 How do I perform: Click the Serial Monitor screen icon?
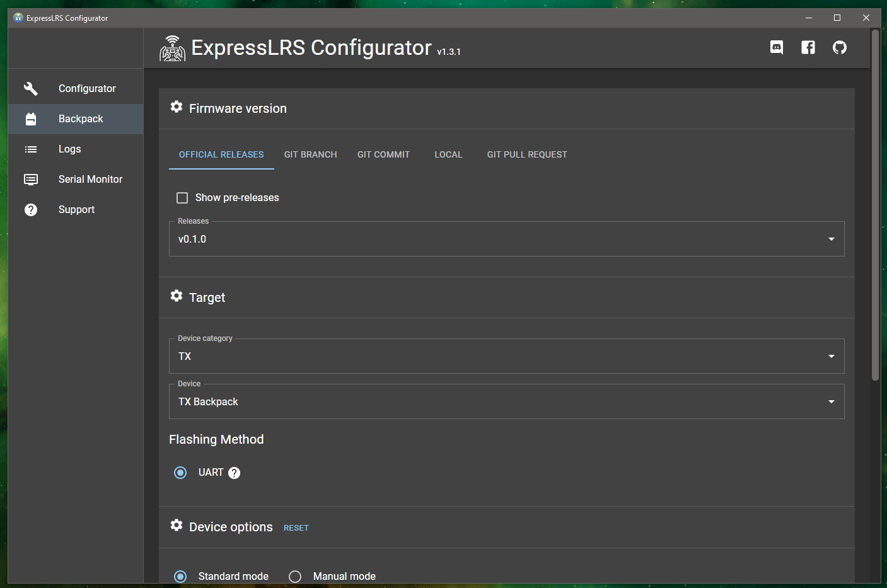pos(31,180)
